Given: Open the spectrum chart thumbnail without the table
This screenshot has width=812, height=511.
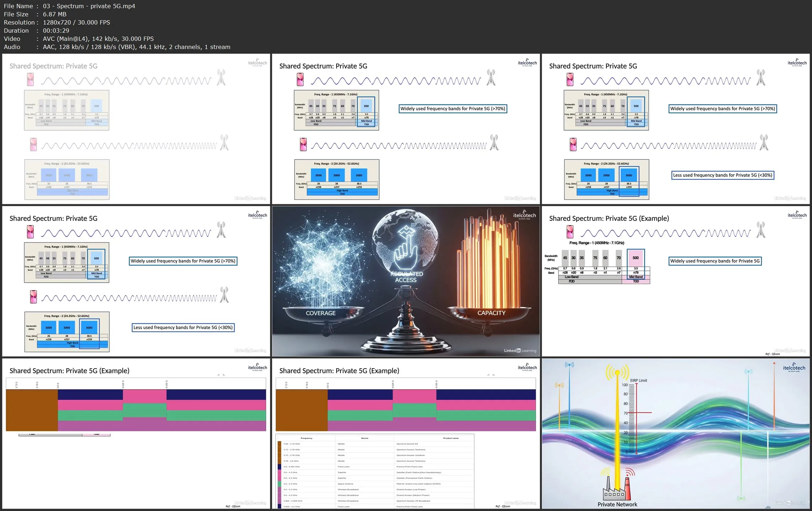Looking at the screenshot, I should tap(136, 433).
